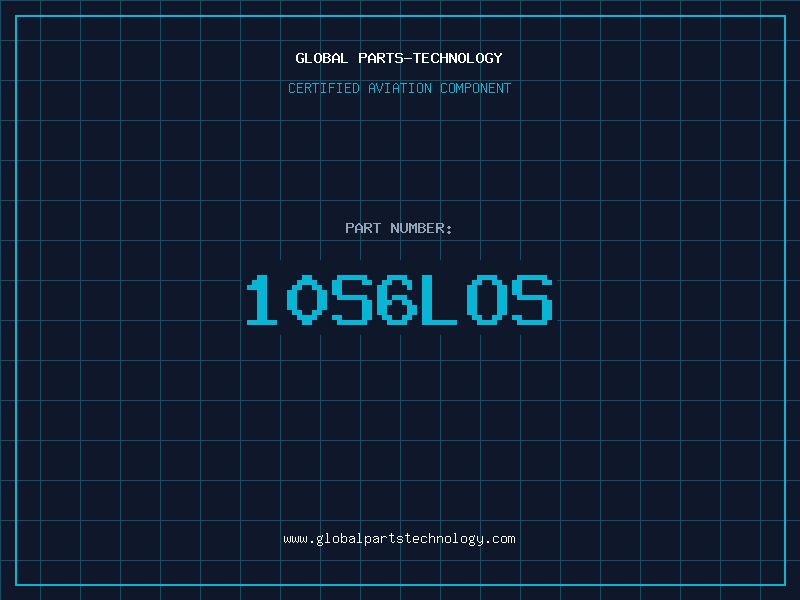
Task: Select the CERTIFIED AVIATION COMPONENT subtitle
Action: pos(399,88)
